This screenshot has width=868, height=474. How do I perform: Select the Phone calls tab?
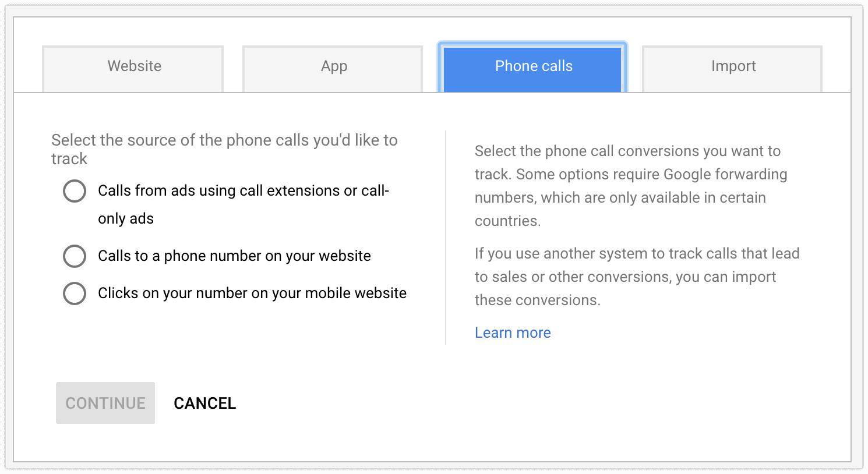click(x=532, y=66)
